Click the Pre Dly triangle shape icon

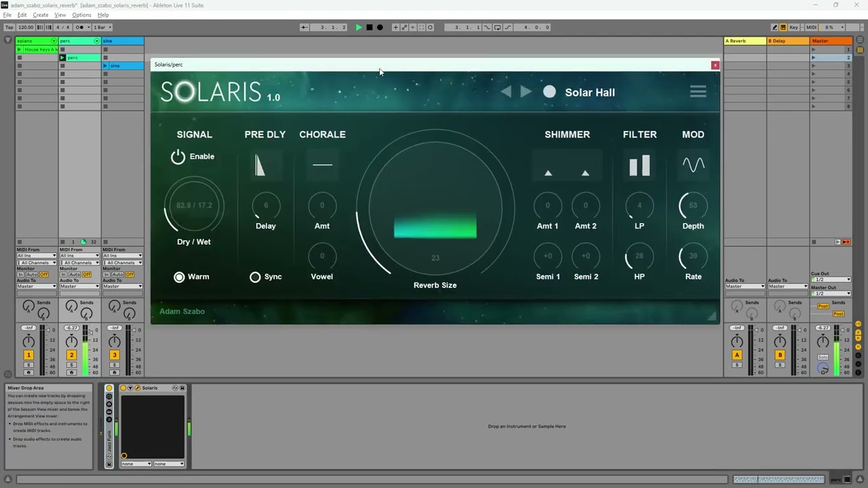[260, 165]
